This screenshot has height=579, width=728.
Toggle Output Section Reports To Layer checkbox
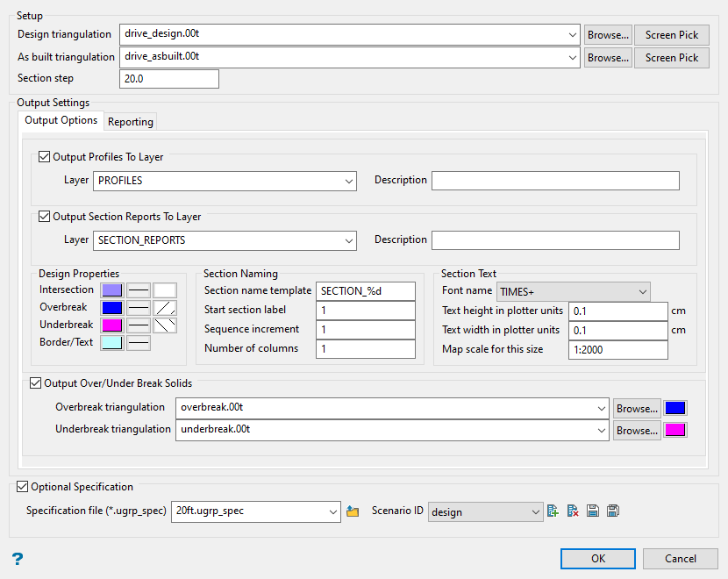pyautogui.click(x=45, y=217)
